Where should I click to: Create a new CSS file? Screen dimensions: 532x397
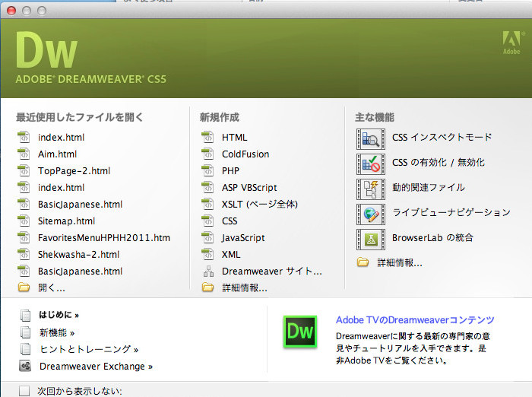[230, 221]
